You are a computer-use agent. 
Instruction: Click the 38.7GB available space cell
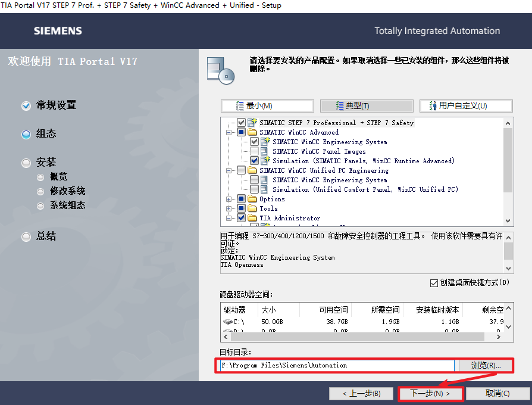[x=337, y=322]
